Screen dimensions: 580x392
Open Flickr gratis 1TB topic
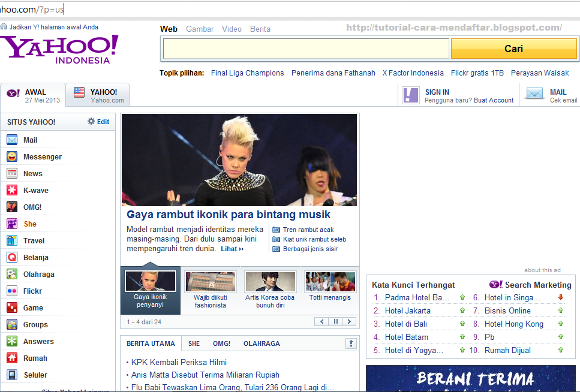click(477, 73)
